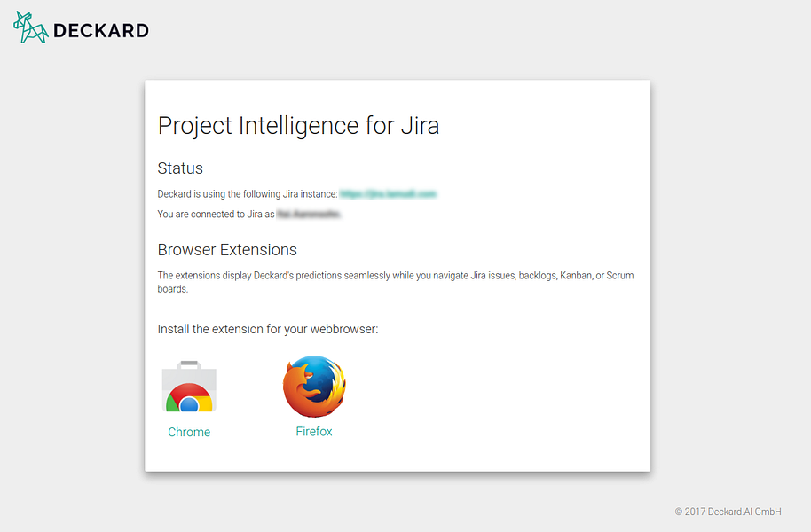The width and height of the screenshot is (811, 532).
Task: Click the '© 2017 Deckard.AI GmbH' footer text
Action: (728, 512)
